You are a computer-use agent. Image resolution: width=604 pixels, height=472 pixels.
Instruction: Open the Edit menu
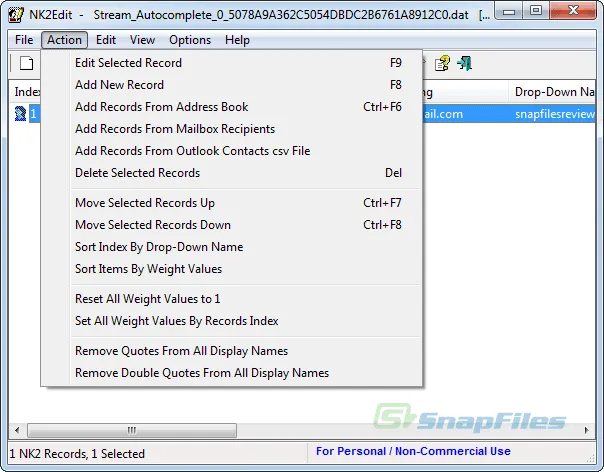coord(106,40)
